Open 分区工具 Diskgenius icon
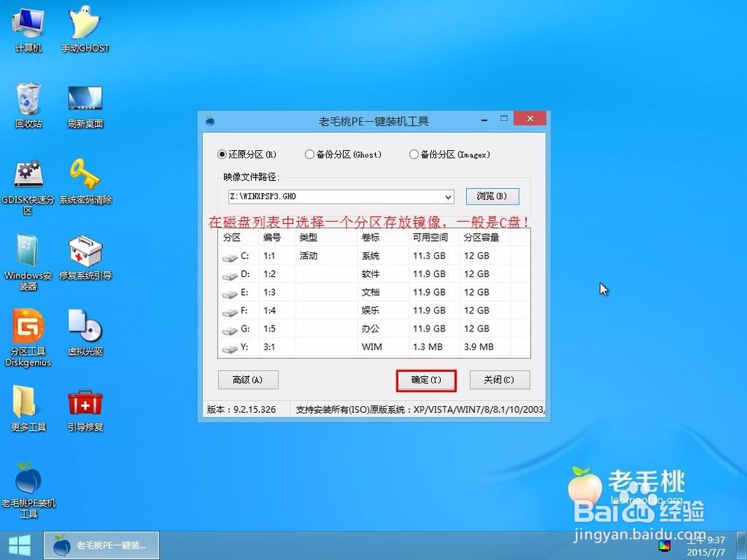Screen dimensions: 747x560 pyautogui.click(x=28, y=338)
